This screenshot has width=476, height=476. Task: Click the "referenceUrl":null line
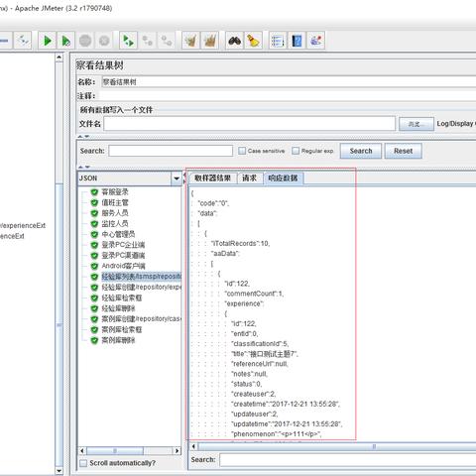tap(260, 364)
